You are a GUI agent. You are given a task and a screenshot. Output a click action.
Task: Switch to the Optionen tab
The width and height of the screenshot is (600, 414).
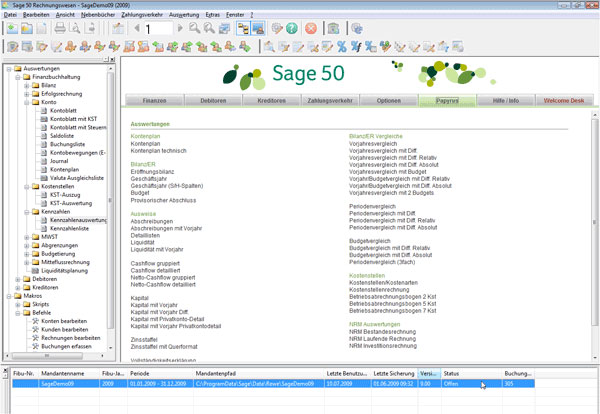pos(389,101)
